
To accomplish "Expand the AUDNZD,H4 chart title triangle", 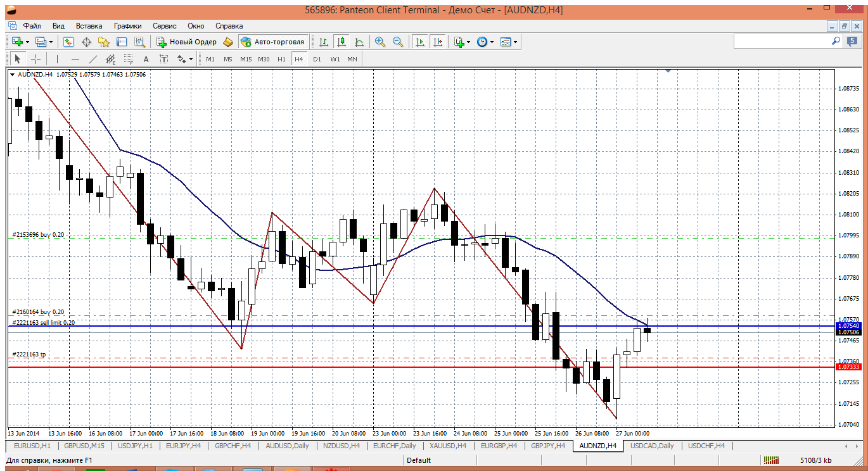I will pyautogui.click(x=13, y=75).
